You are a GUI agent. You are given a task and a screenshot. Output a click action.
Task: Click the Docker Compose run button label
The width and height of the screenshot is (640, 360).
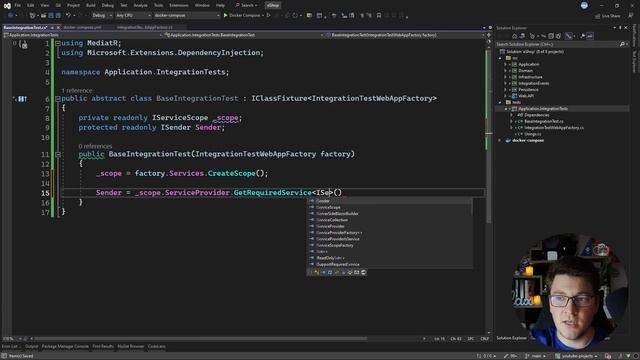[244, 16]
